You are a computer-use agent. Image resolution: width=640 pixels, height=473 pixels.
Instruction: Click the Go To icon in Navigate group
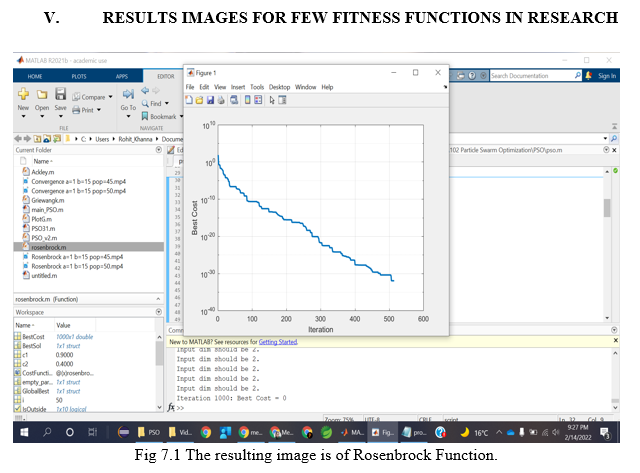128,94
